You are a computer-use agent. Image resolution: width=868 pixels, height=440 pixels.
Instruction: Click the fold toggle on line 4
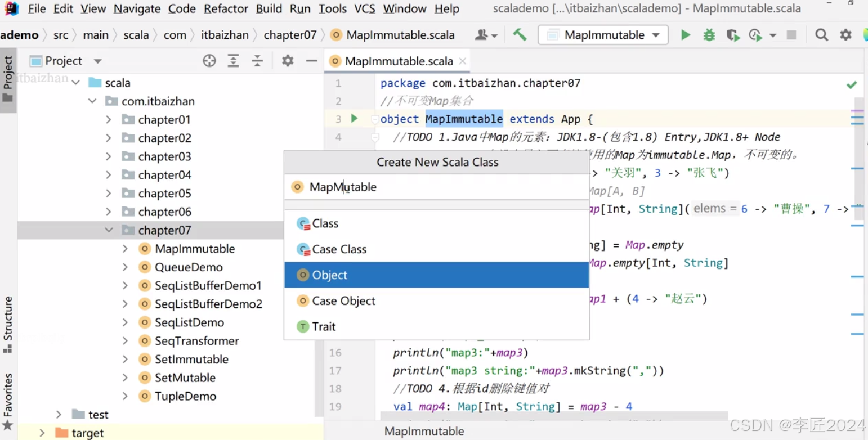coord(375,137)
